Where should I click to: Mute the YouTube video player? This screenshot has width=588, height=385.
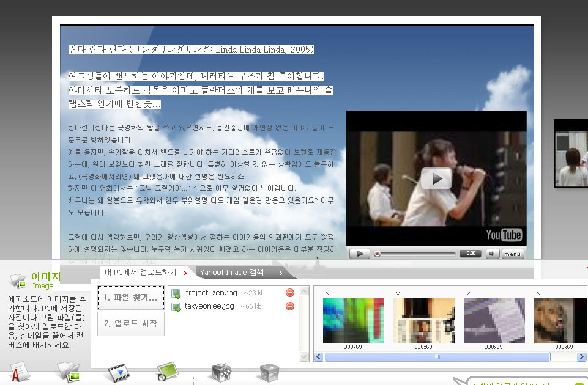click(493, 254)
